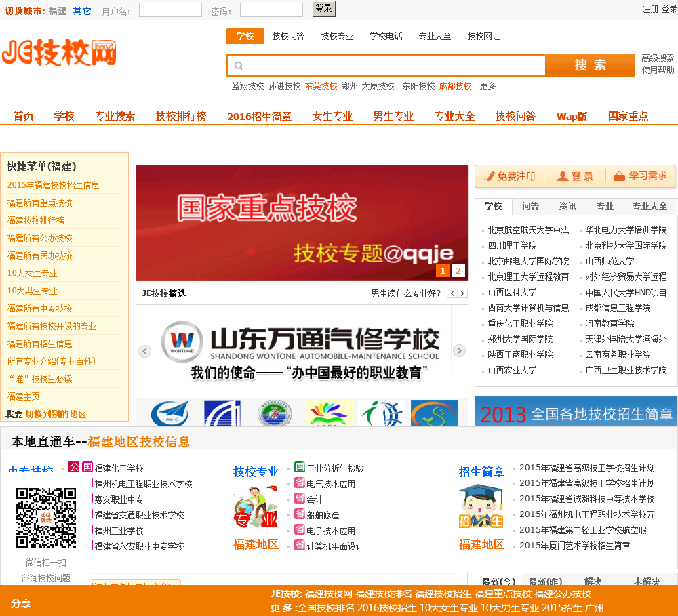Open 2016招生简章 in main navigation
The image size is (678, 616).
tap(260, 116)
